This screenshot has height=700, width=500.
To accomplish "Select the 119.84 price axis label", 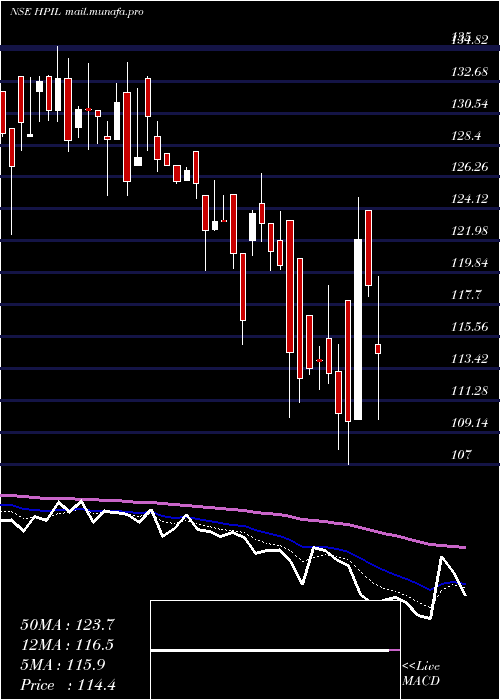I will point(470,262).
